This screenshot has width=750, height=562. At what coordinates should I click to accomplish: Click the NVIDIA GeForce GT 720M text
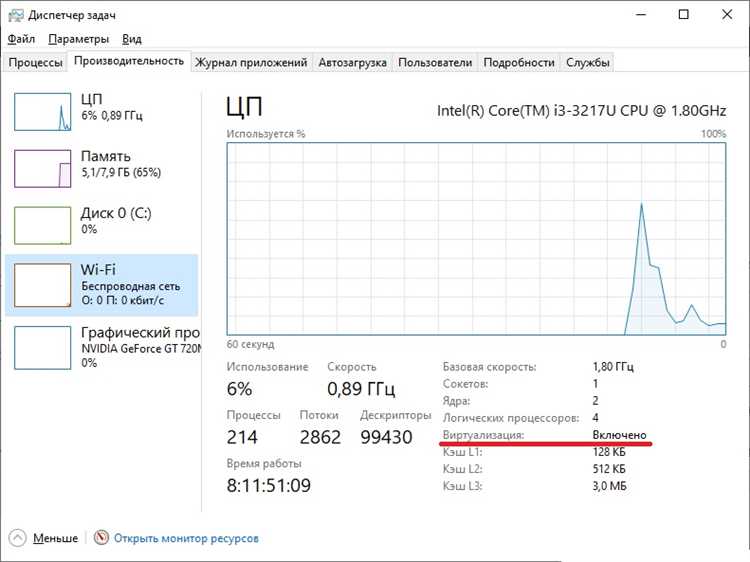[141, 348]
